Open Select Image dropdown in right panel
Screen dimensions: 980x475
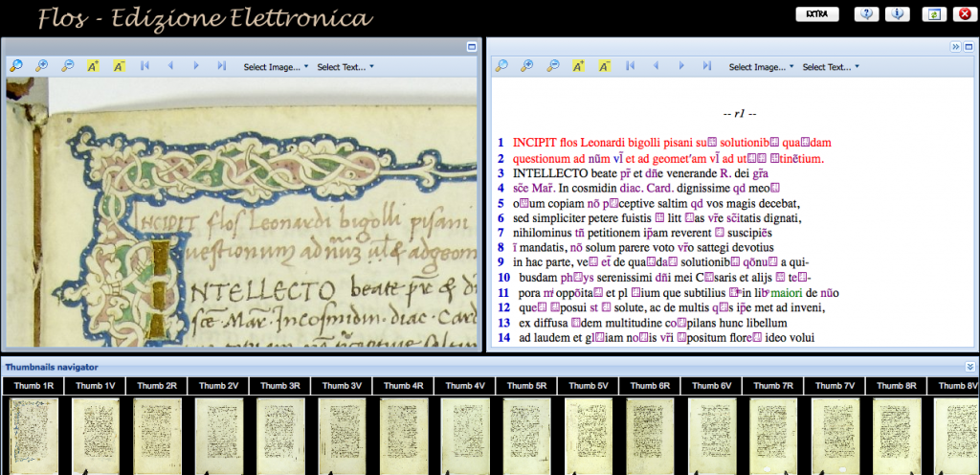[761, 67]
